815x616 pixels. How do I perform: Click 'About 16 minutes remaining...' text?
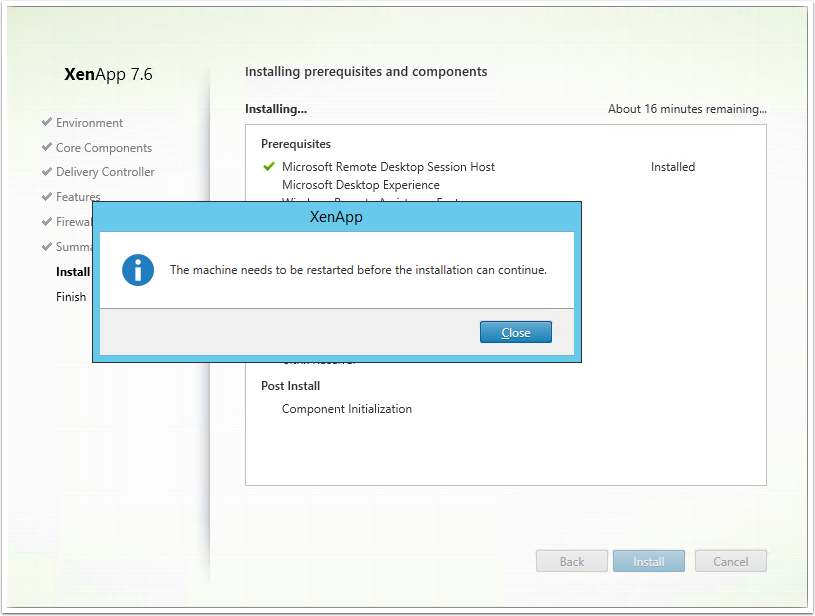687,109
